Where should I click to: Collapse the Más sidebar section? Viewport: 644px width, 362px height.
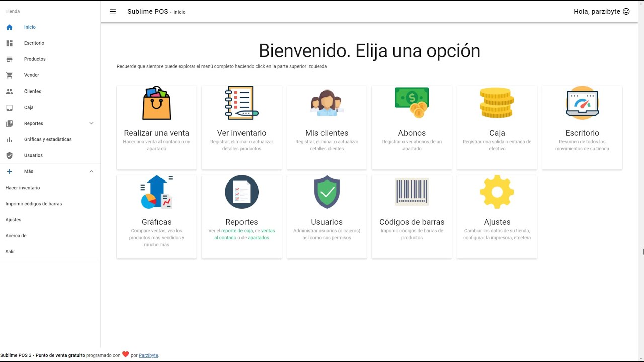[50, 171]
